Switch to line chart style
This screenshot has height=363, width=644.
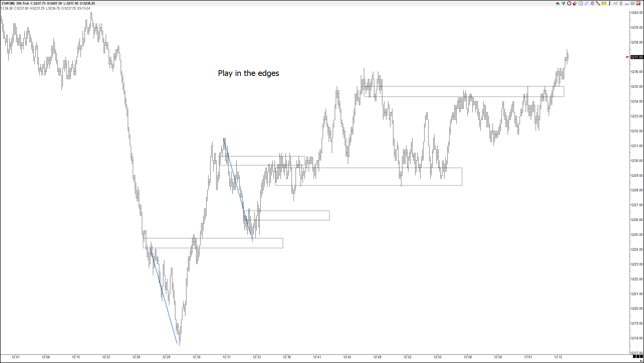point(615,3)
